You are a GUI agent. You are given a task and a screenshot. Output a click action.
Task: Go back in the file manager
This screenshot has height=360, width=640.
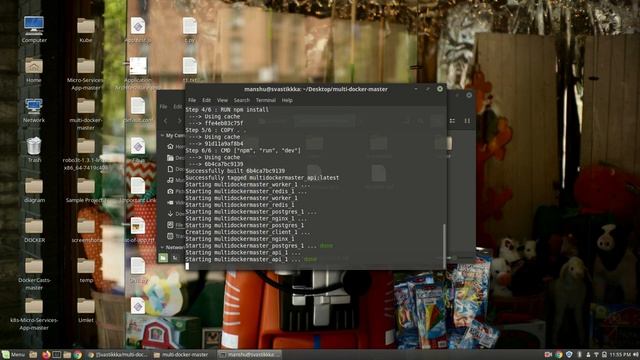166,121
